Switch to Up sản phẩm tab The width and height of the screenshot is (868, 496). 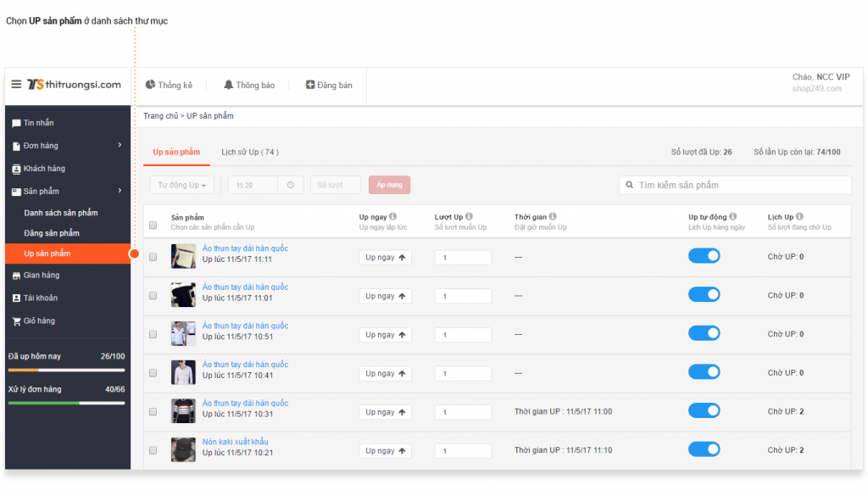coord(176,153)
